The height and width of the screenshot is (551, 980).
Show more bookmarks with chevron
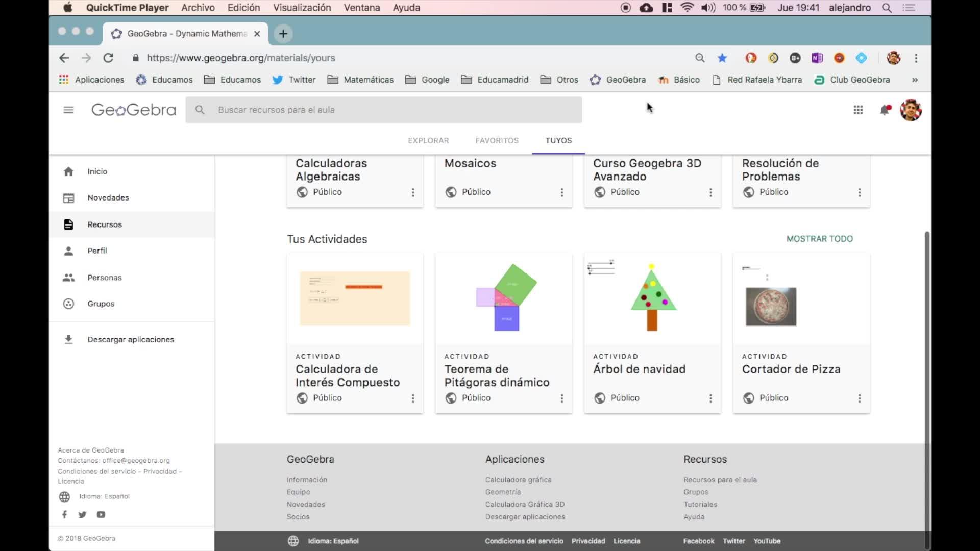click(915, 80)
